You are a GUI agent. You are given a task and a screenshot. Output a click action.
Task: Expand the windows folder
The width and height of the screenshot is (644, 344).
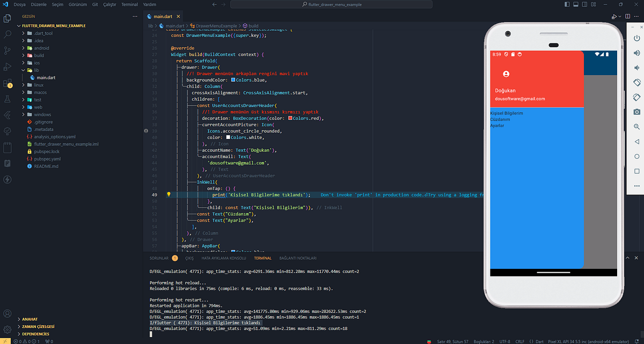tap(42, 114)
